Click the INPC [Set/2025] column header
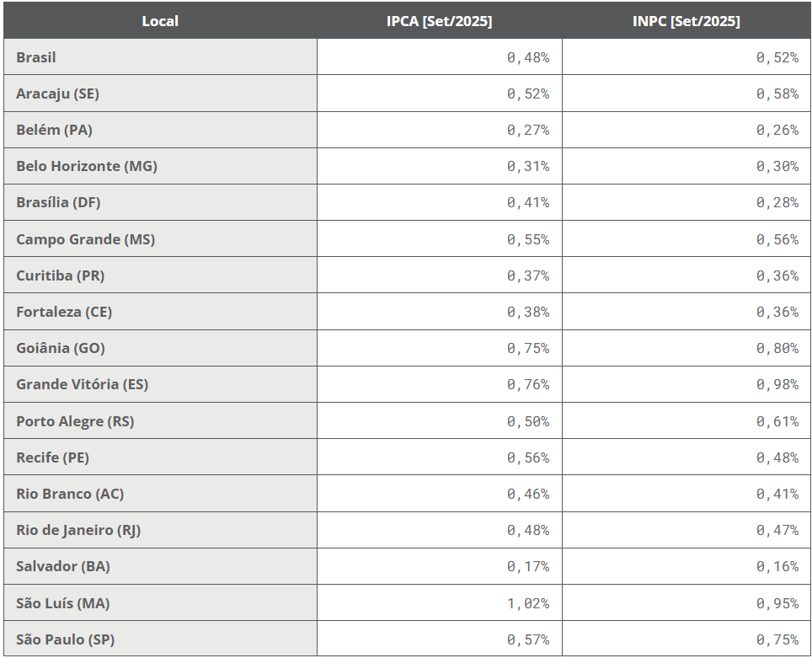Screen dimensions: 812x658 686,21
